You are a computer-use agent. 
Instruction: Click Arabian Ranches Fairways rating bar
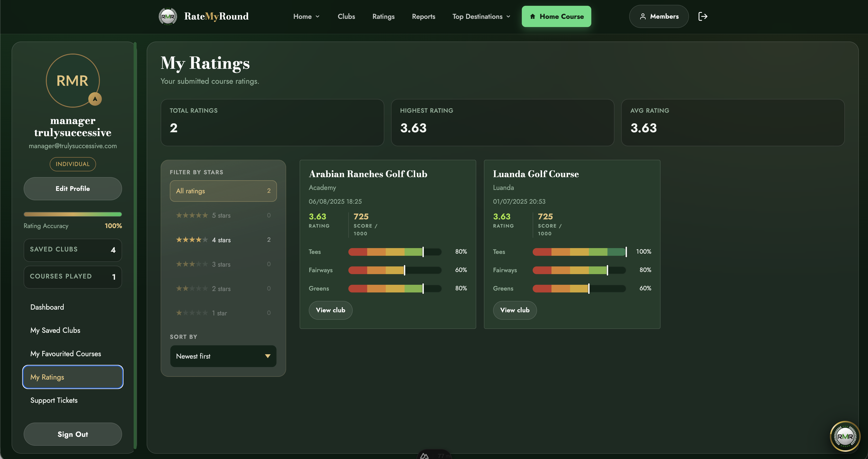(395, 270)
